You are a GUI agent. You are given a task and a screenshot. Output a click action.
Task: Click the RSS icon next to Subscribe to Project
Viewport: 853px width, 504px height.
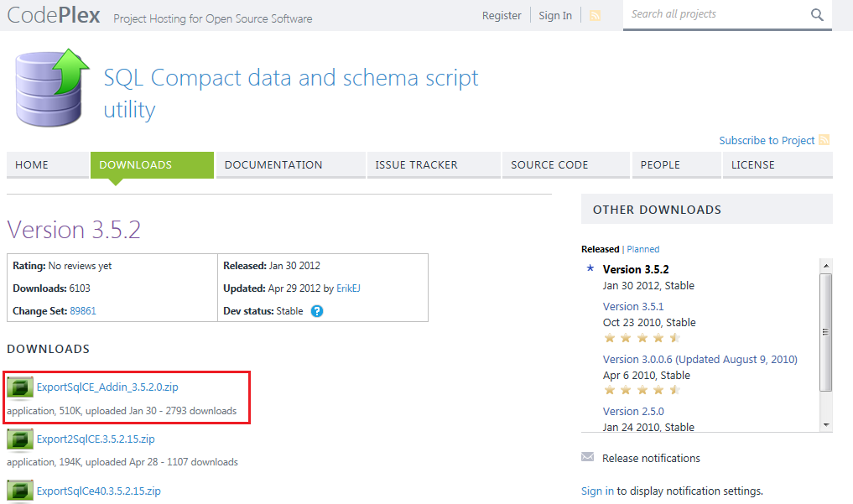tap(824, 140)
